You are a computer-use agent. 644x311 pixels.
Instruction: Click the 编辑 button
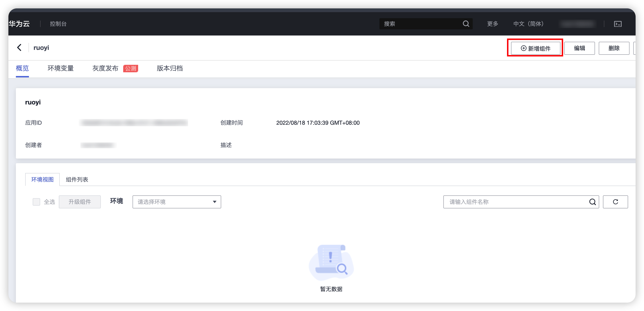[x=579, y=48]
